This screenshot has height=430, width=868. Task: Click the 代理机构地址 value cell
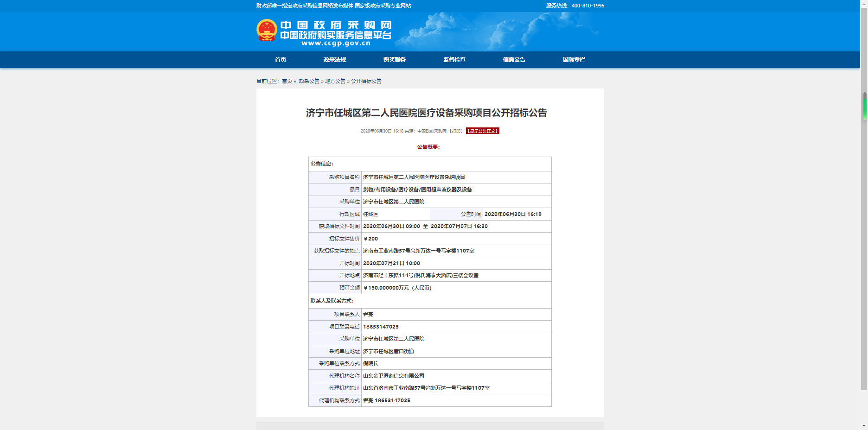[x=456, y=388]
